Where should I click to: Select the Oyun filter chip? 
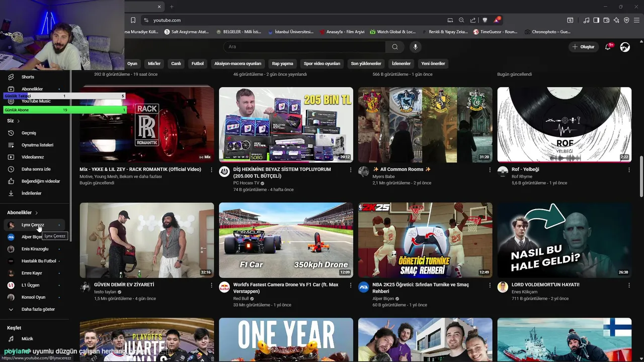[x=132, y=64]
